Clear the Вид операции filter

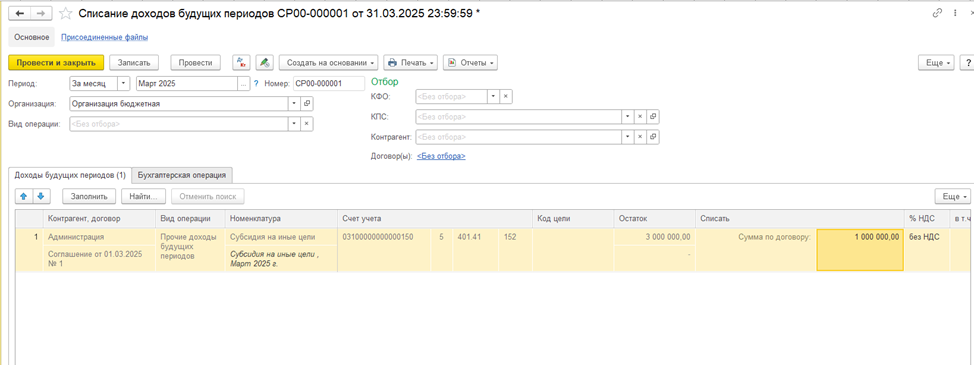(306, 124)
